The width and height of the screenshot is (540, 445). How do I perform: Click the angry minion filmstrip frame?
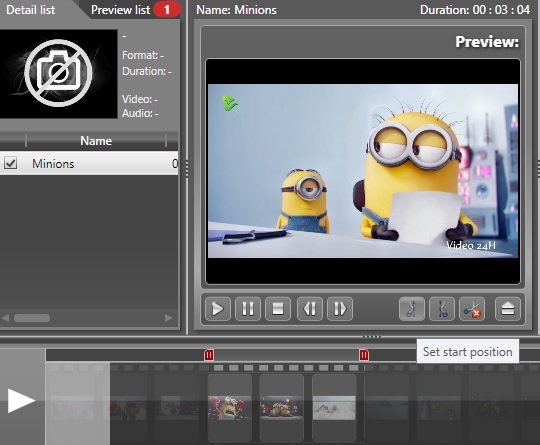[230, 408]
